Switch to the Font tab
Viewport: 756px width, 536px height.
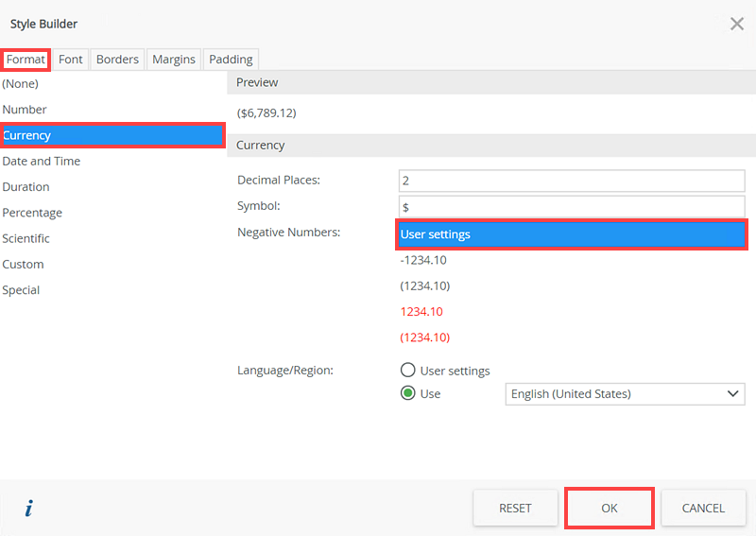pyautogui.click(x=71, y=59)
